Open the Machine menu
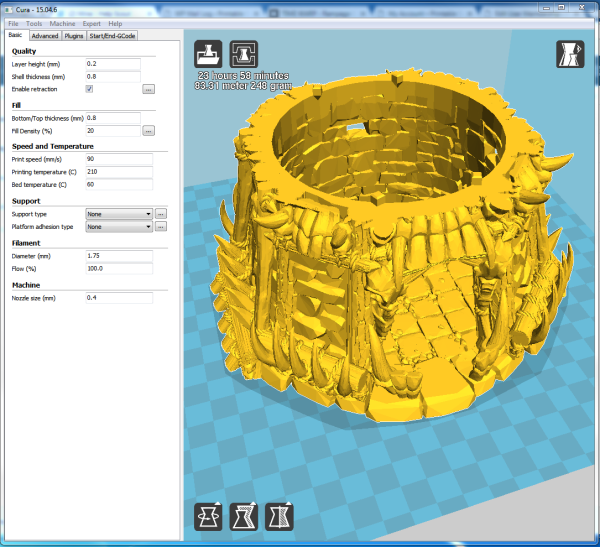Viewport: 600px width, 547px height. pyautogui.click(x=61, y=23)
